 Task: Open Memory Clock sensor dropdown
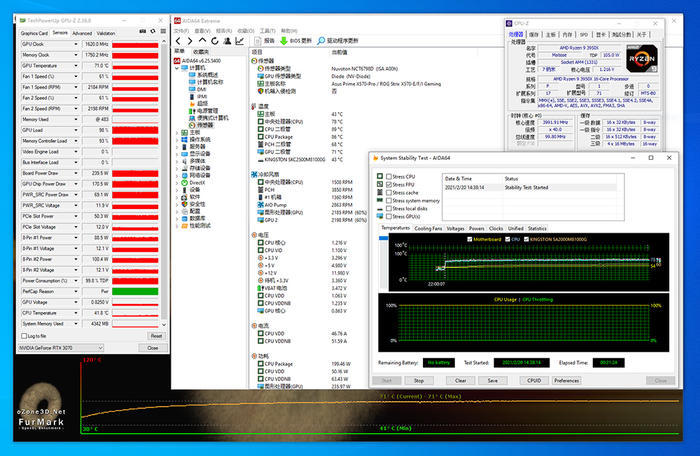pyautogui.click(x=76, y=55)
